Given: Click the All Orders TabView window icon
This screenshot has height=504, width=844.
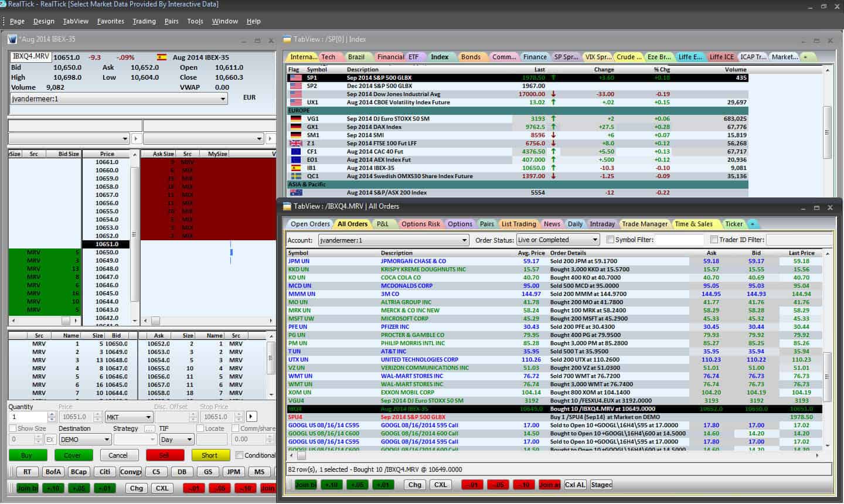Looking at the screenshot, I should point(287,206).
